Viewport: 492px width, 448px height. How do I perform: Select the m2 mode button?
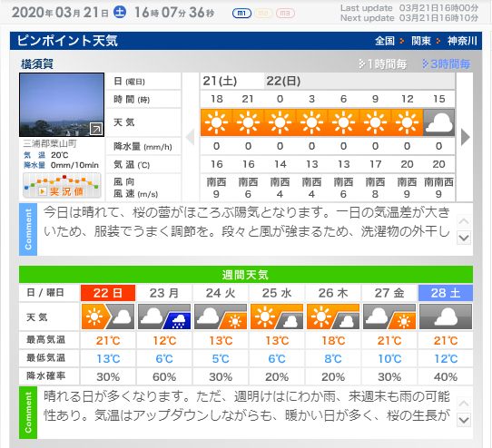[x=263, y=14]
